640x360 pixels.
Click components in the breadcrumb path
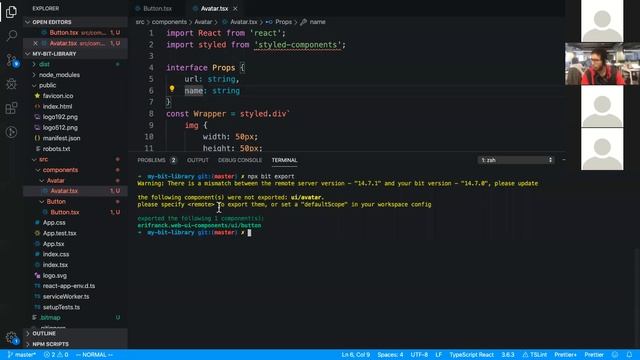(169, 22)
